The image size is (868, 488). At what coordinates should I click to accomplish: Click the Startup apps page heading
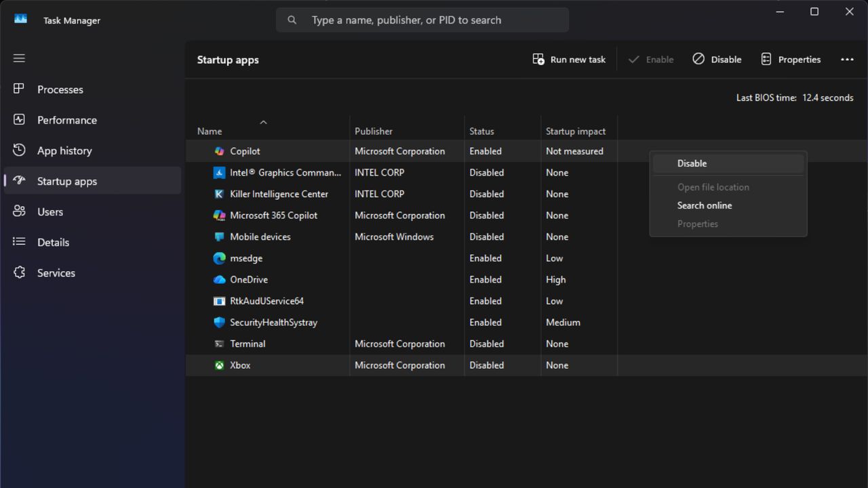click(228, 60)
